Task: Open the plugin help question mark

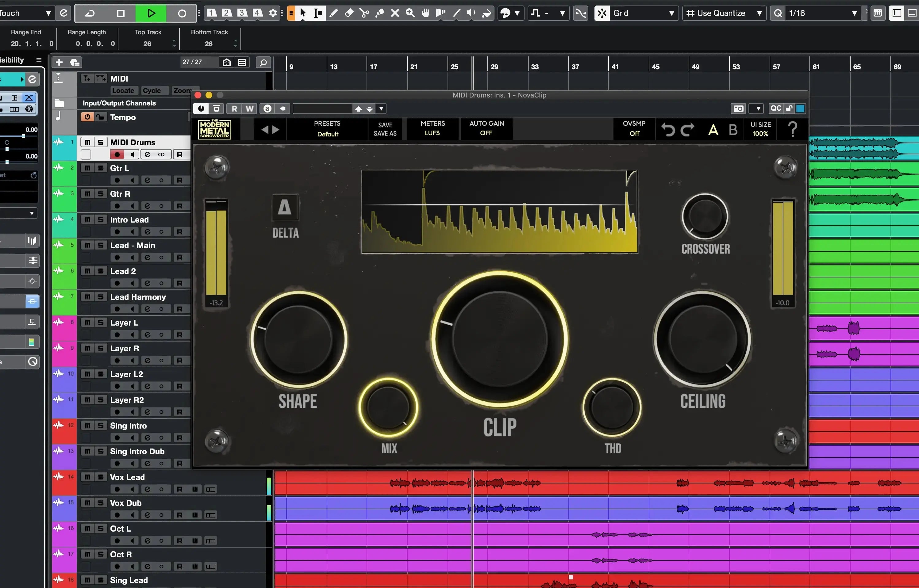Action: point(793,129)
